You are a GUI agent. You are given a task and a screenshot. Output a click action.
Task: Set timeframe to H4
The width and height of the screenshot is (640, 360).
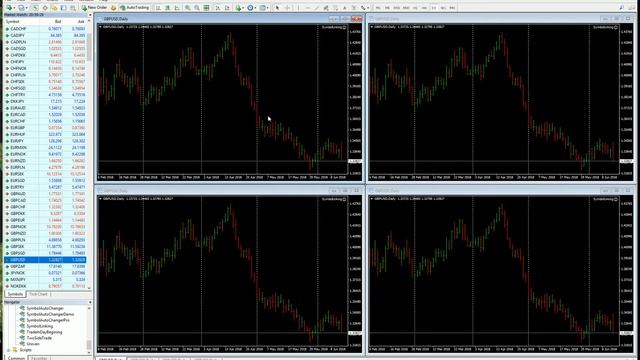point(424,8)
